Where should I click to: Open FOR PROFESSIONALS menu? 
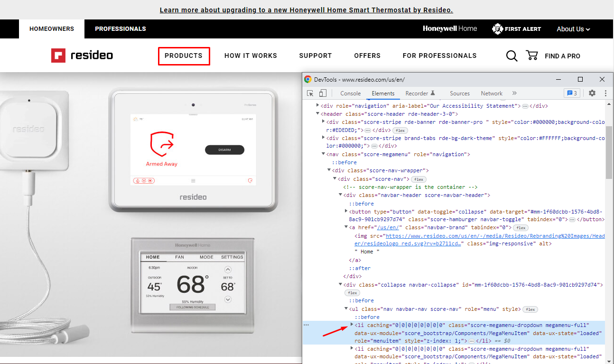click(x=439, y=56)
